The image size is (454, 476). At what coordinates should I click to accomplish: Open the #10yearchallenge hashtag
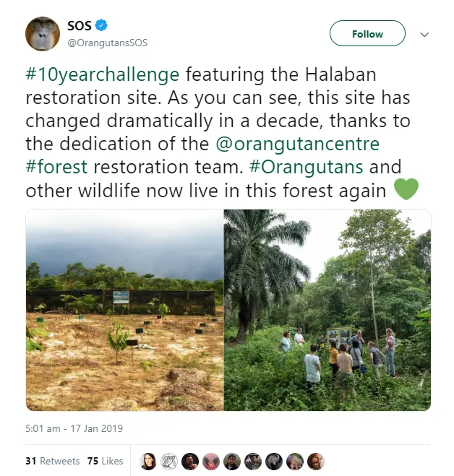(x=102, y=74)
